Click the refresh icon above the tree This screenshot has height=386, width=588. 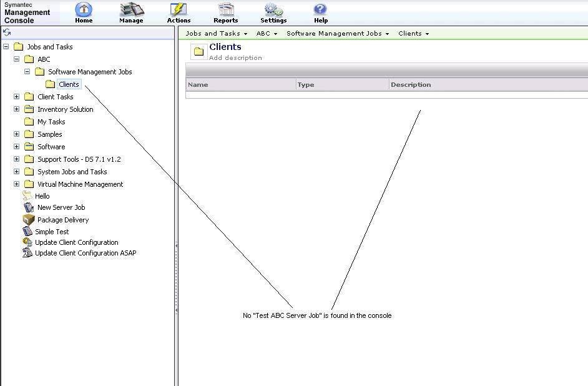(7, 32)
